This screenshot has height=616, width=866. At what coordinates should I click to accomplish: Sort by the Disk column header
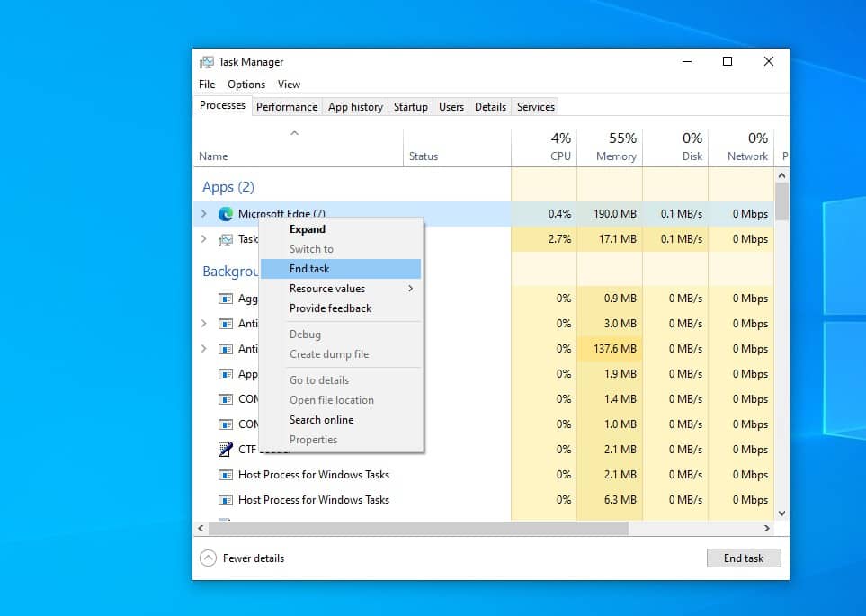point(676,147)
